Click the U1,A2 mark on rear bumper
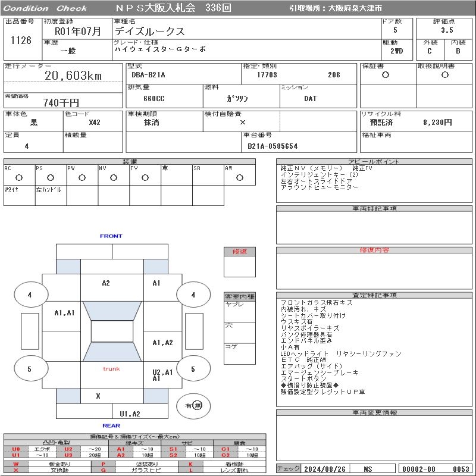 tap(130, 414)
